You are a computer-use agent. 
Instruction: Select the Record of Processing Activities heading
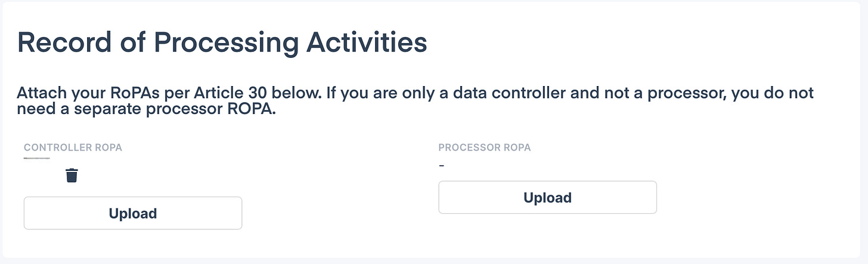click(222, 43)
